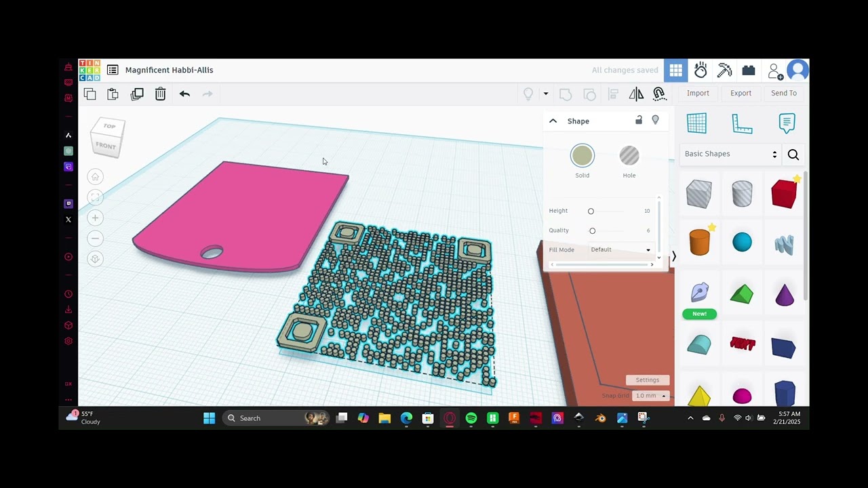
Task: Zoom in with plus button
Action: tap(95, 218)
